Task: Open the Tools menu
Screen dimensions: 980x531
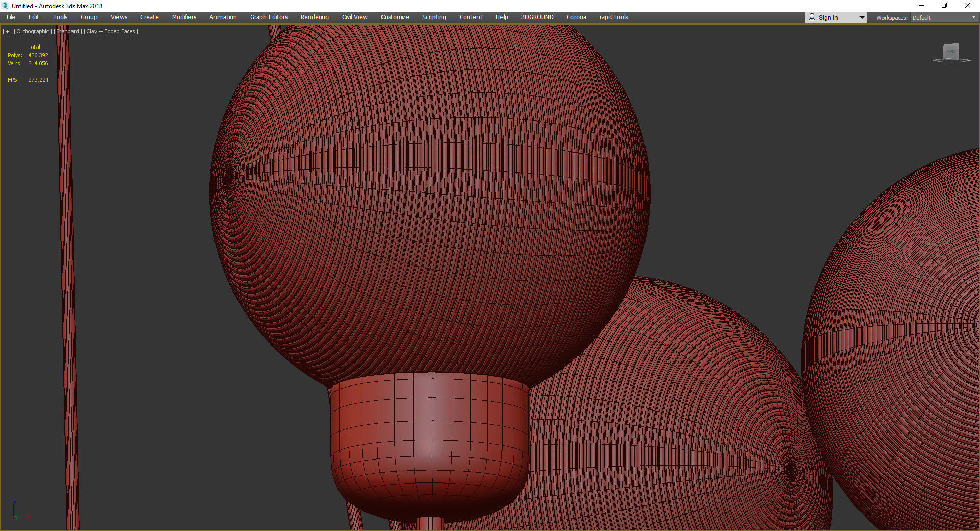Action: tap(60, 17)
